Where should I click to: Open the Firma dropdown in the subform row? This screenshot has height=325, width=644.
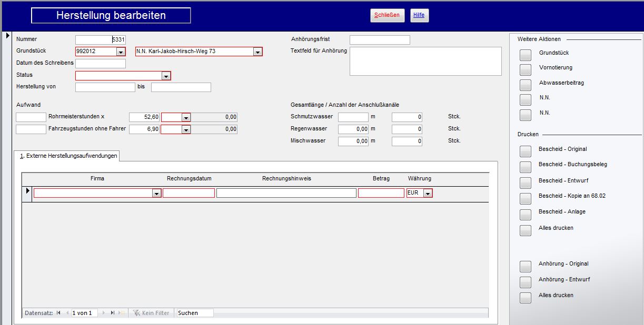pyautogui.click(x=156, y=194)
